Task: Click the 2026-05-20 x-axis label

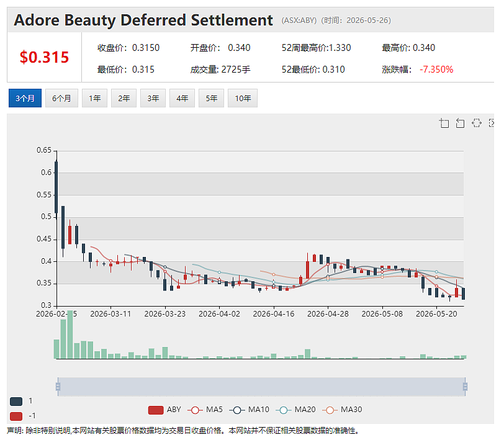Action: click(436, 314)
